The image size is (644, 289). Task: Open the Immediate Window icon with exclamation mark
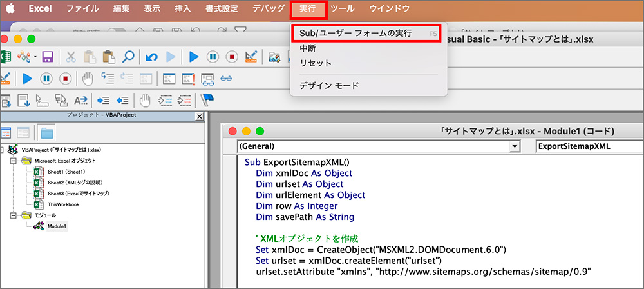tap(188, 78)
